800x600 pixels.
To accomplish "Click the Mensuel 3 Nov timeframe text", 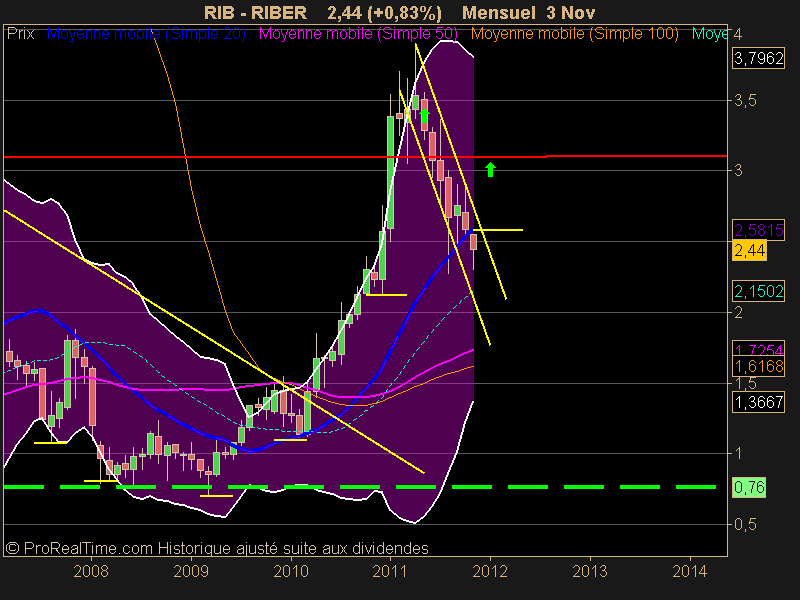I will pos(529,12).
